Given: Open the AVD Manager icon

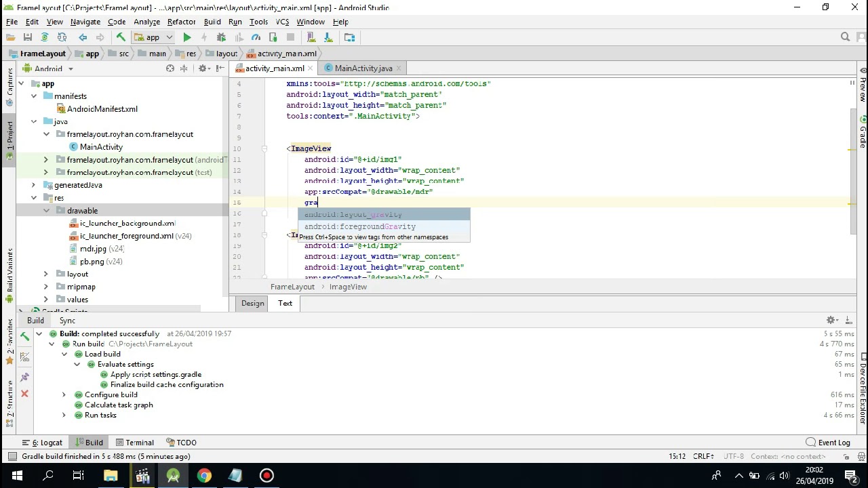Looking at the screenshot, I should coord(311,37).
